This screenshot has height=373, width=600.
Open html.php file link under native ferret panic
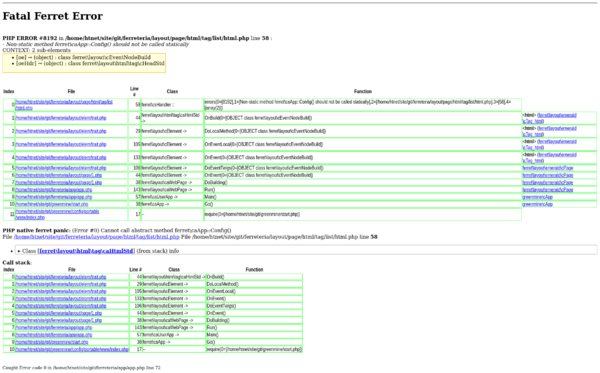96,237
